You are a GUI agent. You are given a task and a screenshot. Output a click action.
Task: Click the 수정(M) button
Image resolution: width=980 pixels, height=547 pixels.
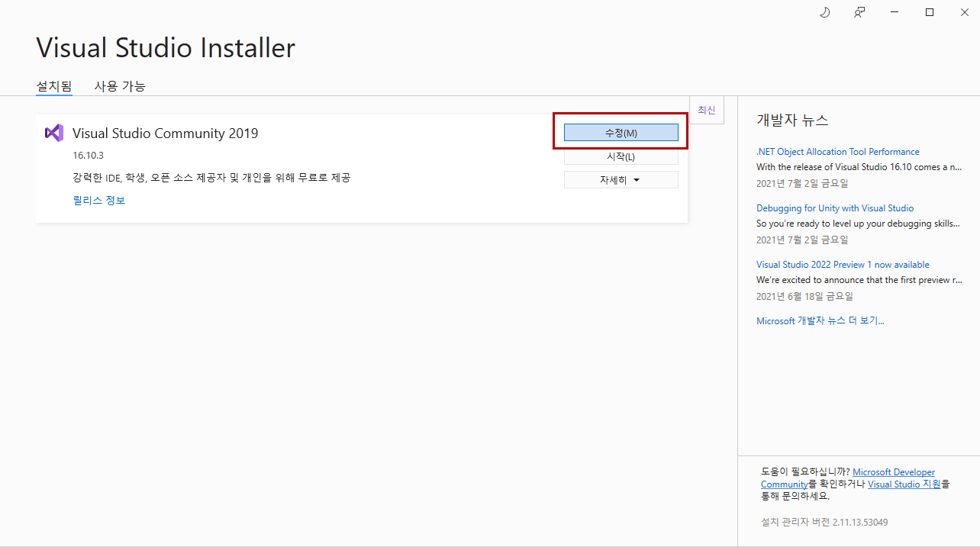[621, 133]
